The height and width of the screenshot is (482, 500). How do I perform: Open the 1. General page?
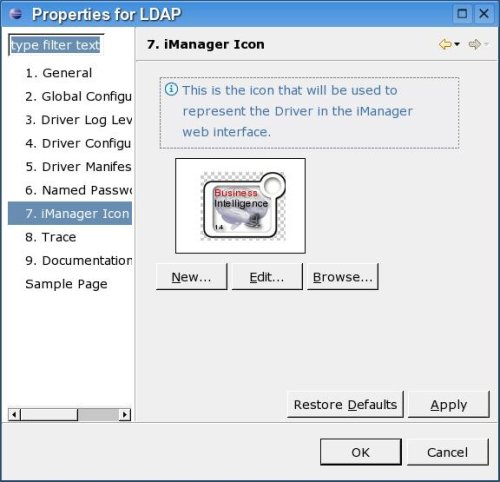click(x=59, y=73)
